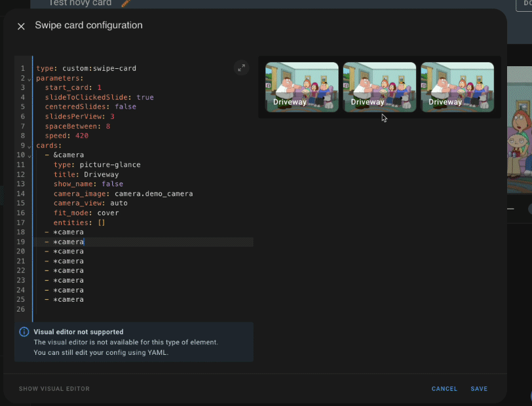
Task: Click the 'type: picture-glance' line
Action: click(97, 165)
